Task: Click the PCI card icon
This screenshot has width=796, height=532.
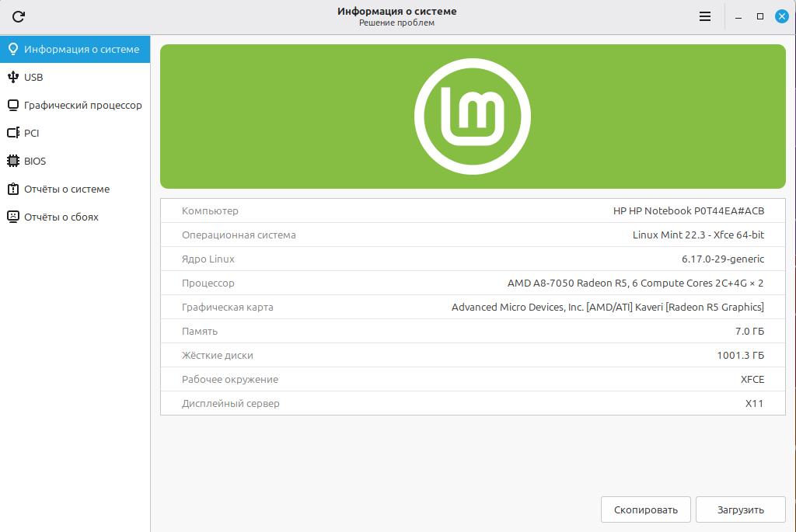Action: pos(13,133)
